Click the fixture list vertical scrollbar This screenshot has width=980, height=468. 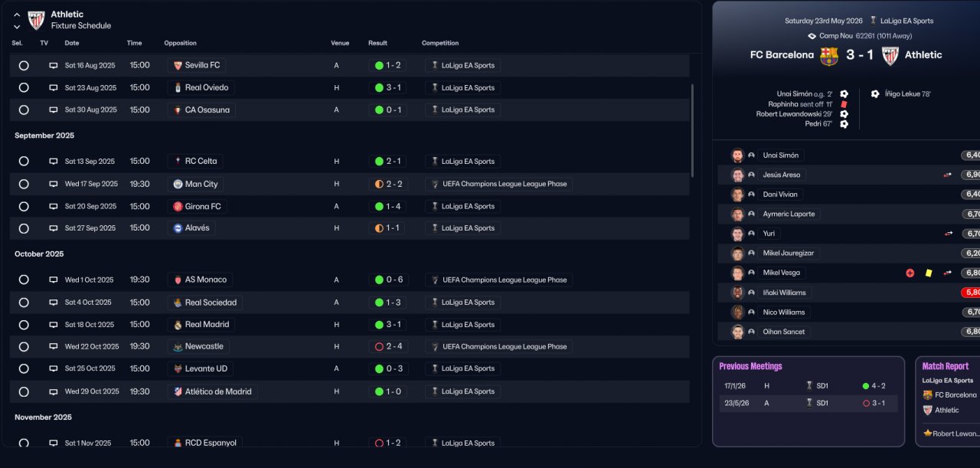(692, 131)
